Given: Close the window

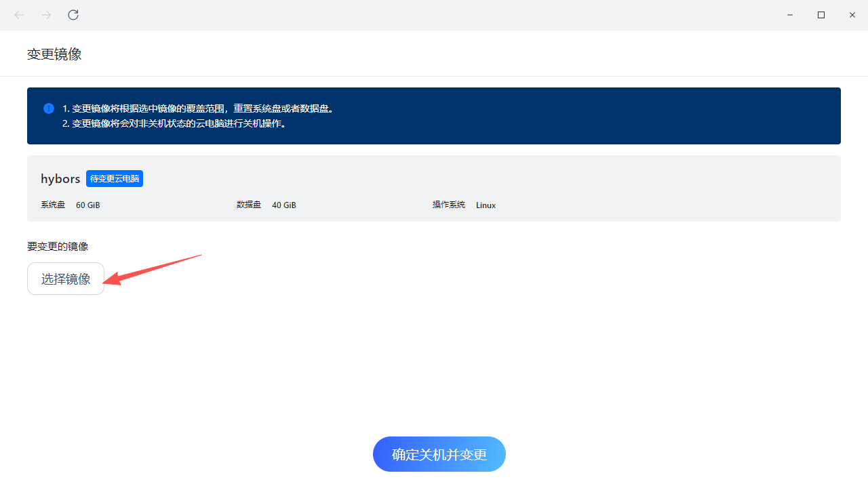Looking at the screenshot, I should pos(852,15).
